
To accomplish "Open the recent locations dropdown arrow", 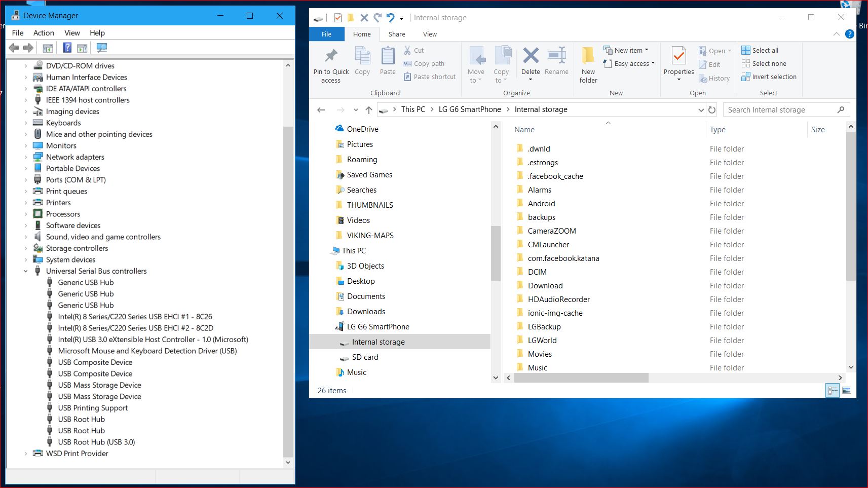I will [x=356, y=109].
